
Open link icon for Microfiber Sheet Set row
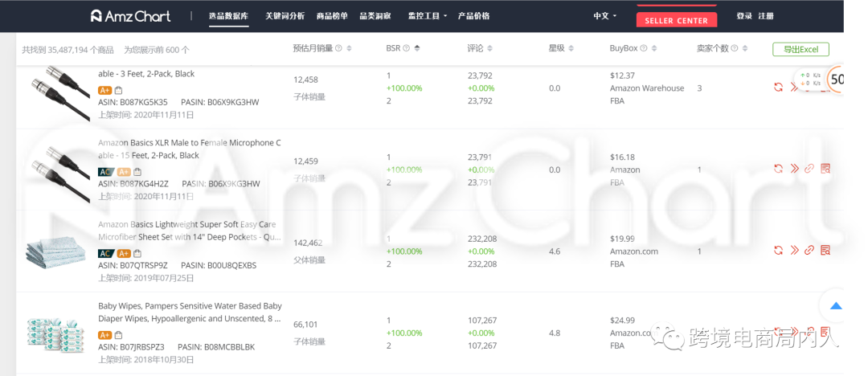pos(809,251)
